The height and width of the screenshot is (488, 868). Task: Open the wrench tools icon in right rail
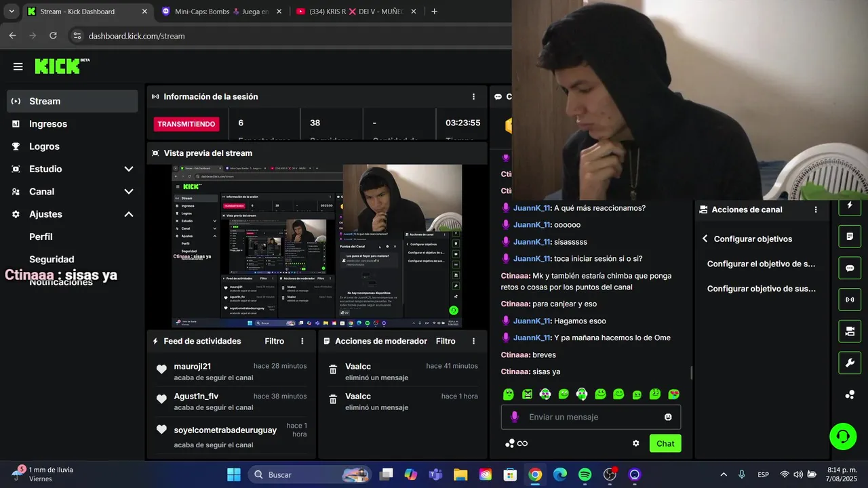(850, 363)
